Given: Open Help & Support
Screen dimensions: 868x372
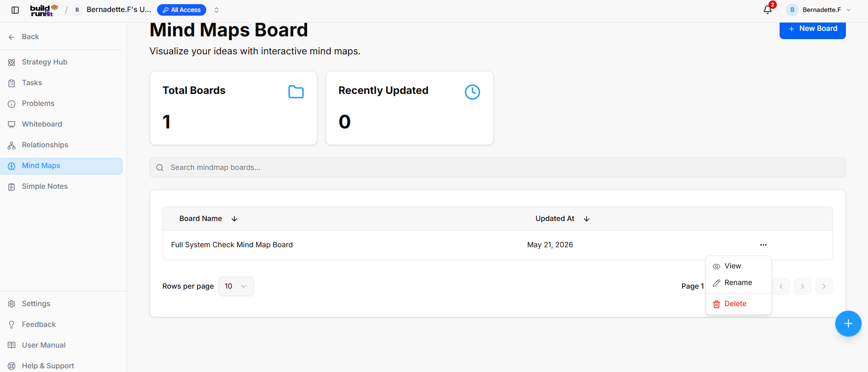Looking at the screenshot, I should (x=61, y=366).
